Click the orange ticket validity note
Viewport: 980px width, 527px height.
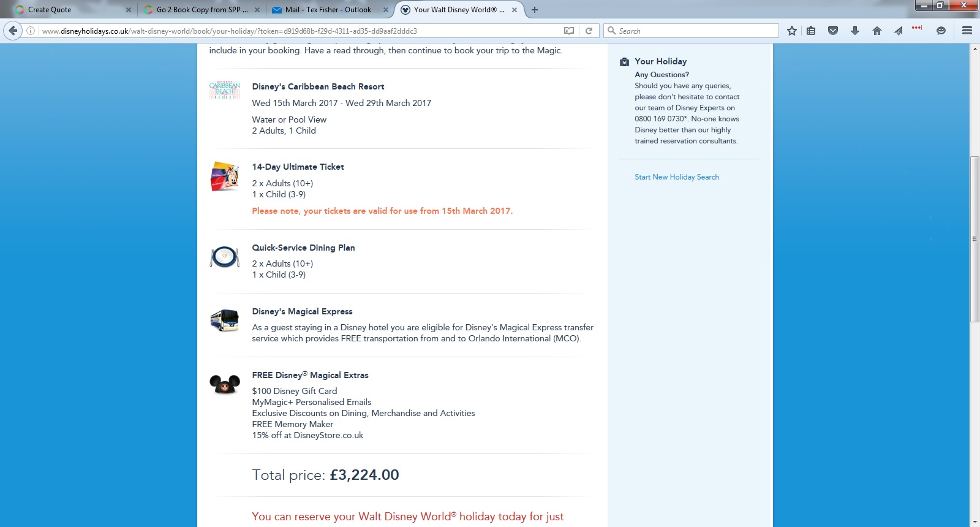pos(382,211)
